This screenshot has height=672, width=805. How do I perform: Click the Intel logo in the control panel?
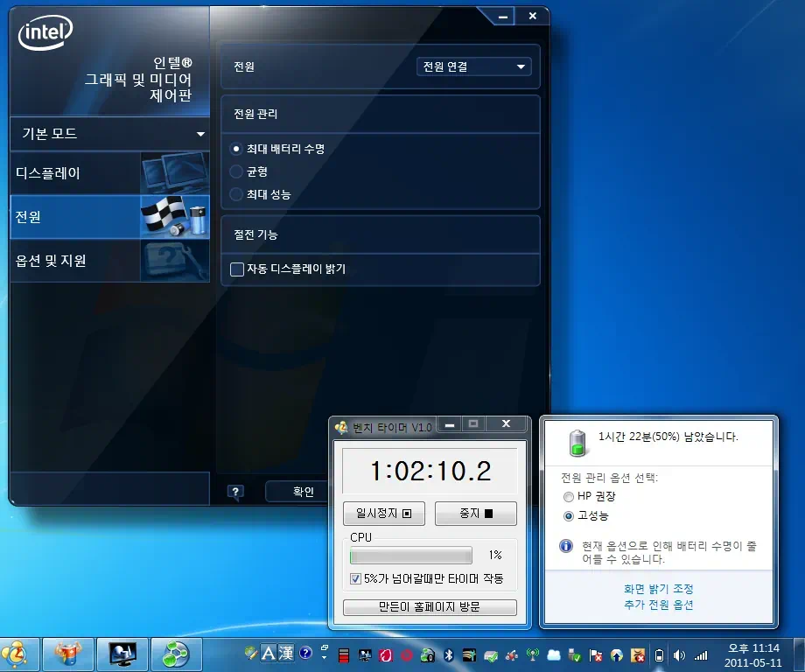(x=45, y=31)
